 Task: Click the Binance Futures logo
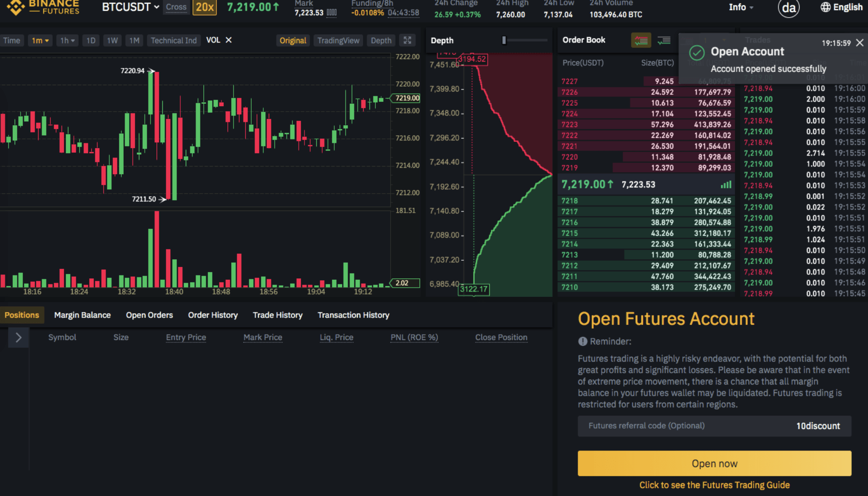[43, 7]
